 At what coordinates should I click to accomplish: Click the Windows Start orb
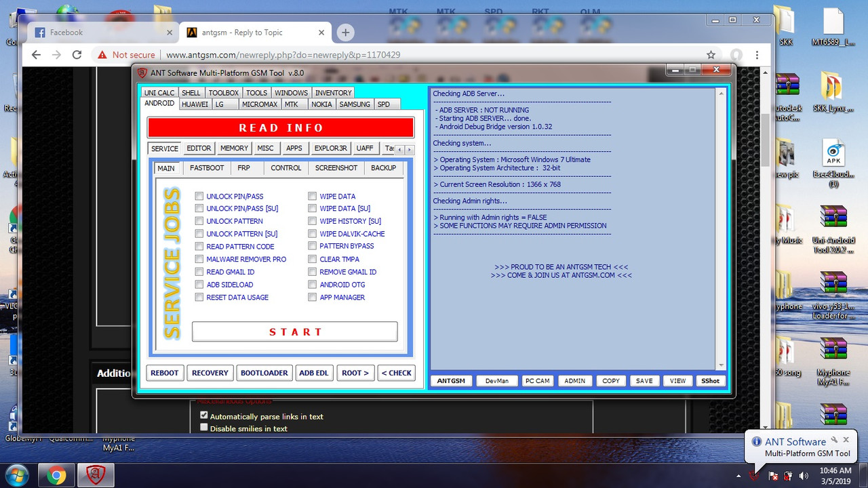coord(16,475)
